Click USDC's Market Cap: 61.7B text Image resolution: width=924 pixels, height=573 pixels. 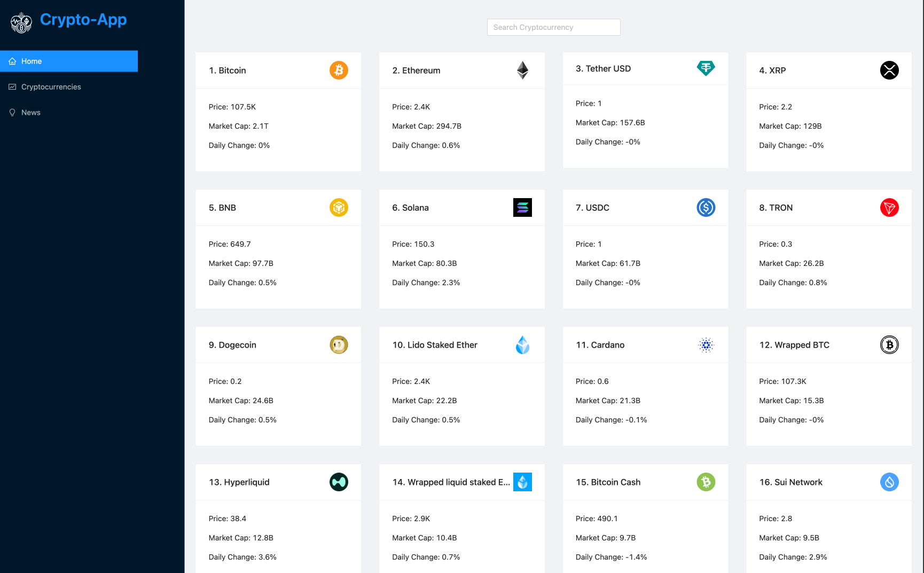coord(608,263)
